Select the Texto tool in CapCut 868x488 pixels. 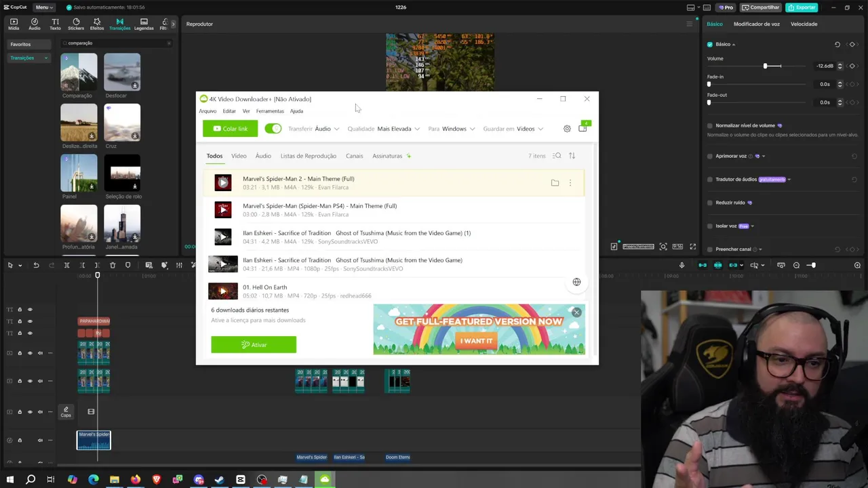click(x=55, y=24)
